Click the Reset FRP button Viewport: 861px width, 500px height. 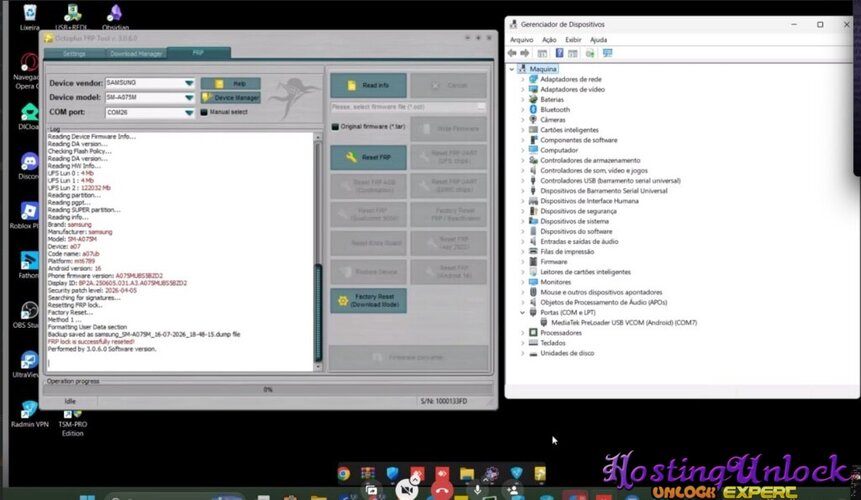point(368,158)
